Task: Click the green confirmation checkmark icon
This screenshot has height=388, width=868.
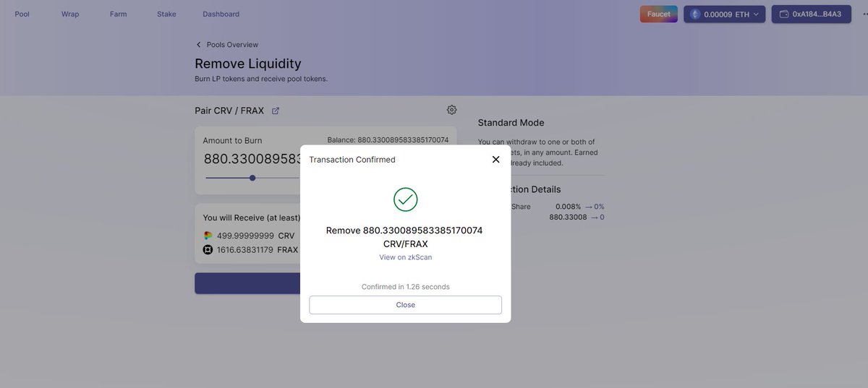Action: 405,199
